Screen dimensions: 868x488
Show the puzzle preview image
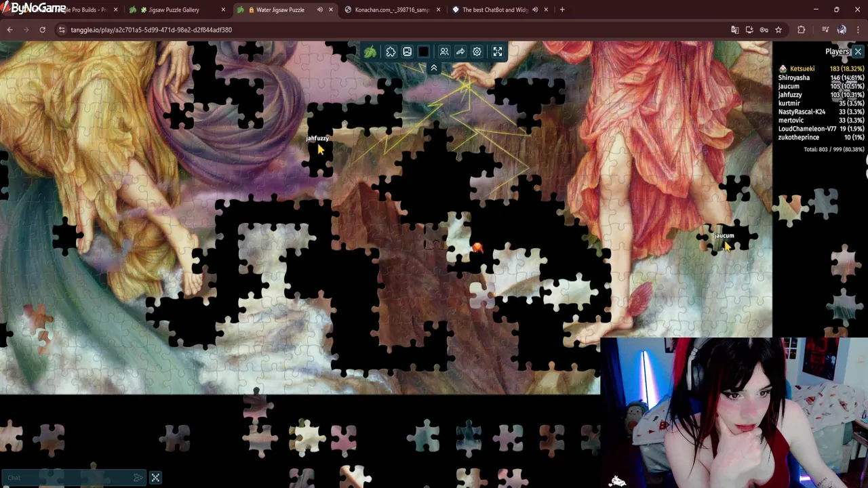pyautogui.click(x=407, y=52)
